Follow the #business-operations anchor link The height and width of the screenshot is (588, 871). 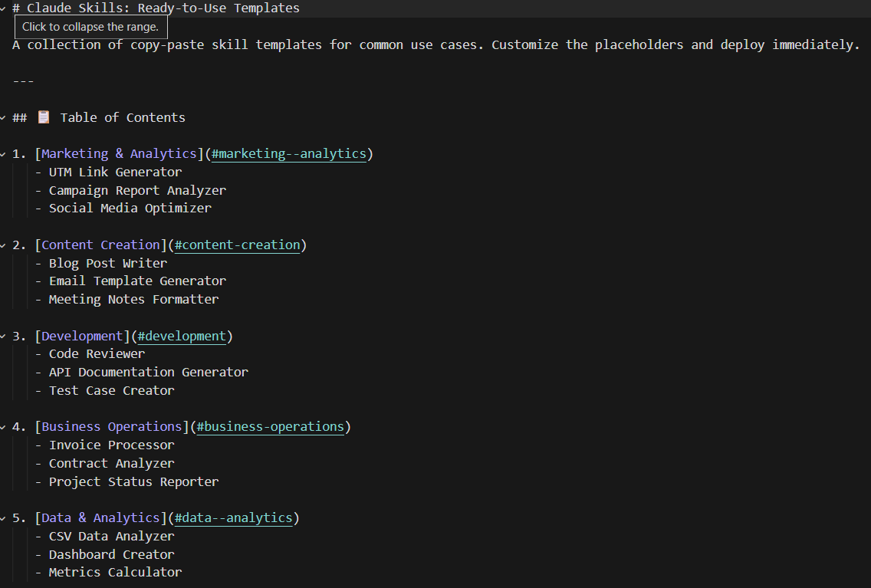pos(271,426)
